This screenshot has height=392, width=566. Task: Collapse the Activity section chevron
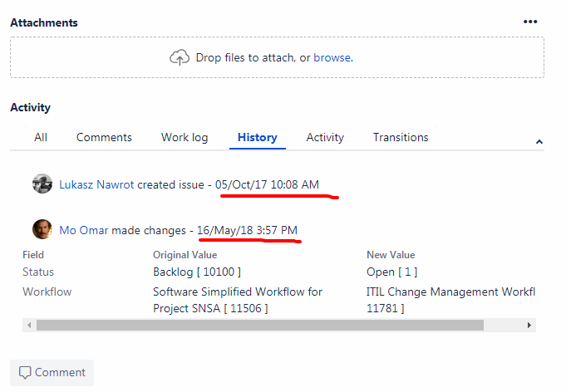point(539,142)
